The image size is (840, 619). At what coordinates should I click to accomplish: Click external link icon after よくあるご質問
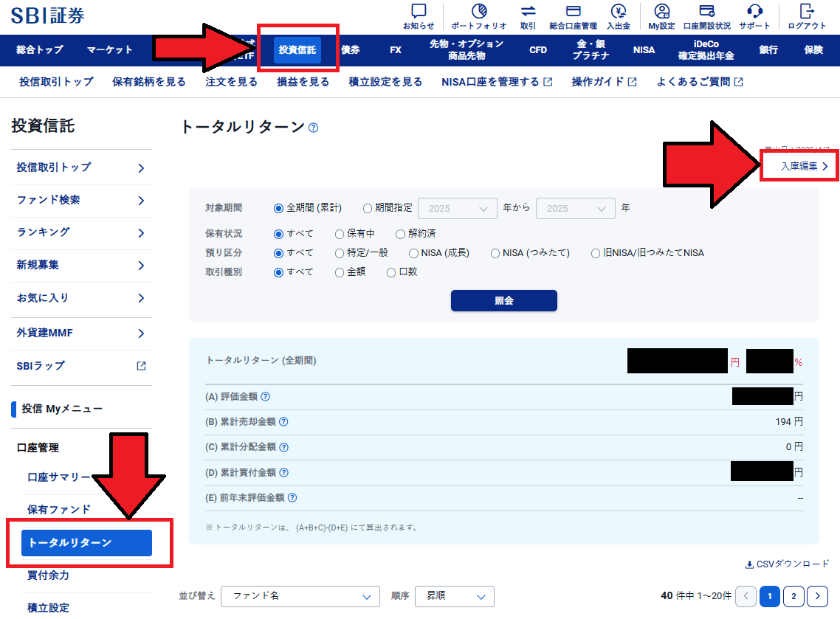(x=739, y=82)
